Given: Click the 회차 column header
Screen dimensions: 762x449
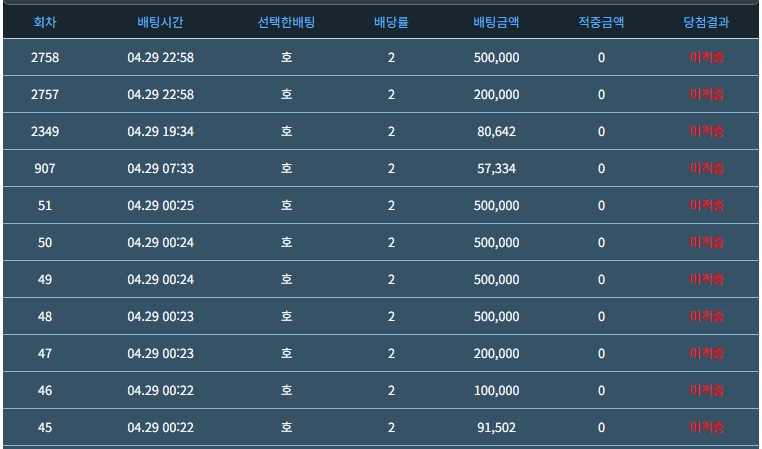Looking at the screenshot, I should click(45, 21).
